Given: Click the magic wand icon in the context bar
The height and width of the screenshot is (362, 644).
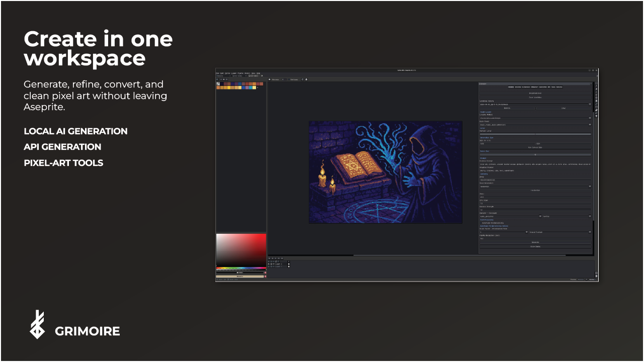Looking at the screenshot, I should tap(269, 79).
